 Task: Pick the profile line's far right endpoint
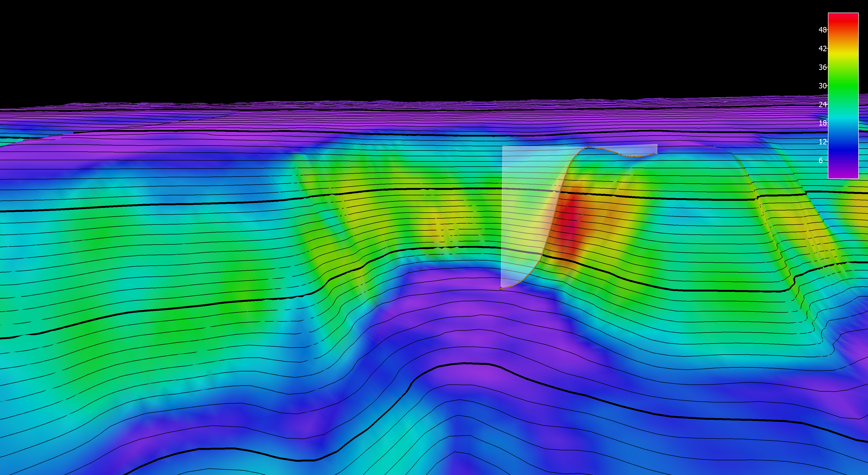coord(657,153)
